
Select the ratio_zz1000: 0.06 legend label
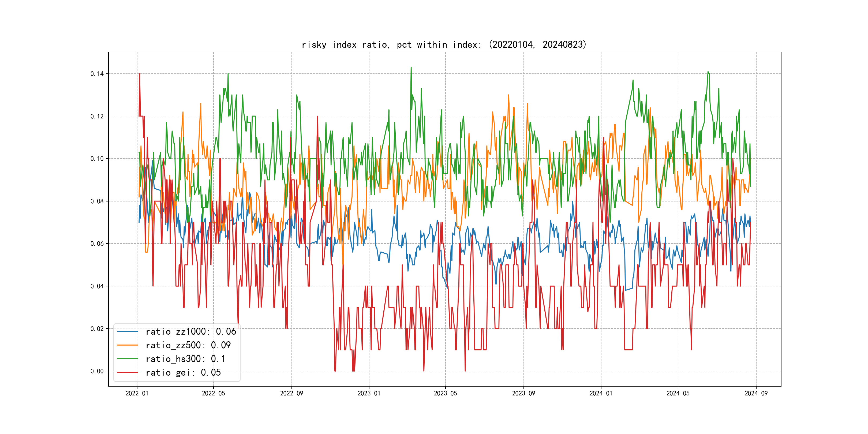coord(191,332)
